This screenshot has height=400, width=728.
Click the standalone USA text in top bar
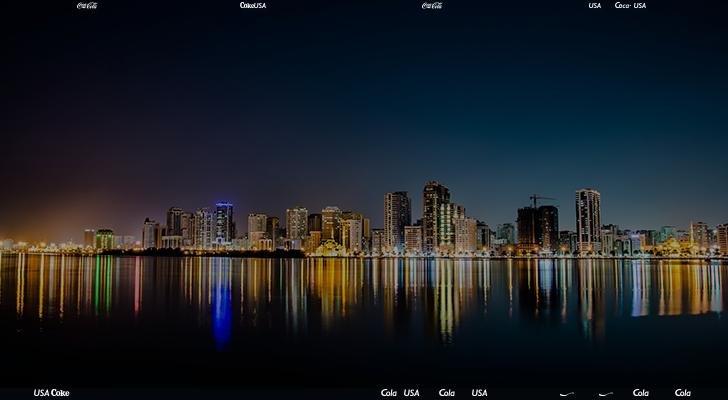click(595, 5)
